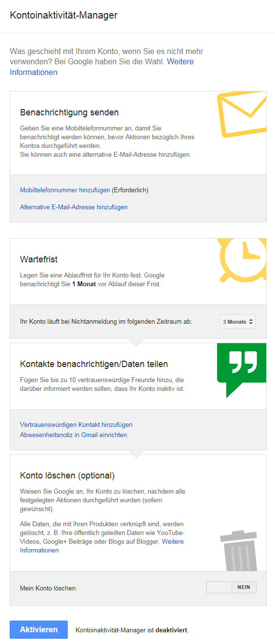Open Abwesenheitsnotiz in Gmail einrichten link
Image resolution: width=275 pixels, height=644 pixels.
73,435
